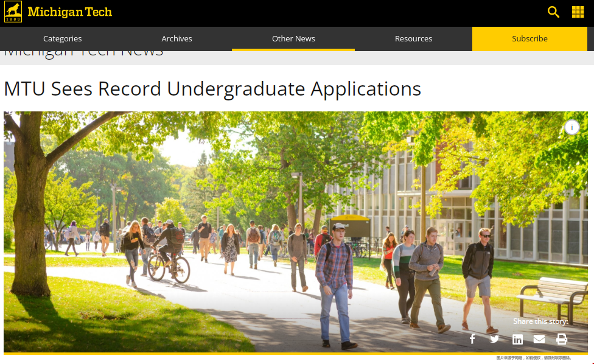The image size is (594, 364).
Task: Click the 'Share this story' label
Action: pos(540,321)
